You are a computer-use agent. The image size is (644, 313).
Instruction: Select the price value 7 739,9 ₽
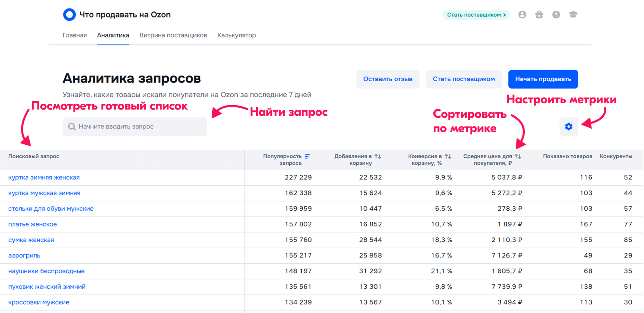pos(507,287)
